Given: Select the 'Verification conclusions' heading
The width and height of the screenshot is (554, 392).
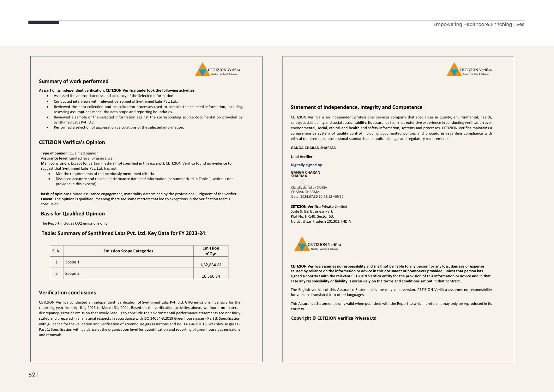Looking at the screenshot, I should pos(67,292).
